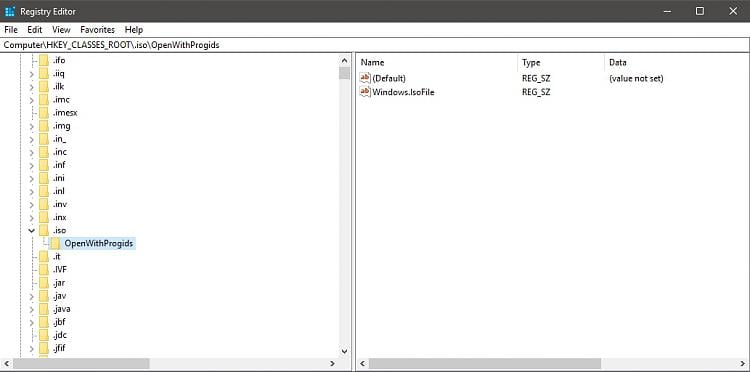750x372 pixels.
Task: Open the View menu
Action: [61, 30]
